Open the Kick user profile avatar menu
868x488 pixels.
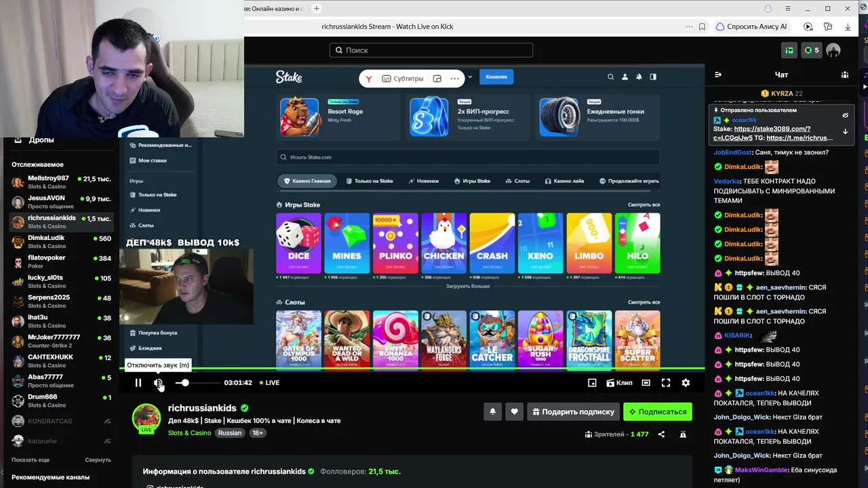[833, 50]
